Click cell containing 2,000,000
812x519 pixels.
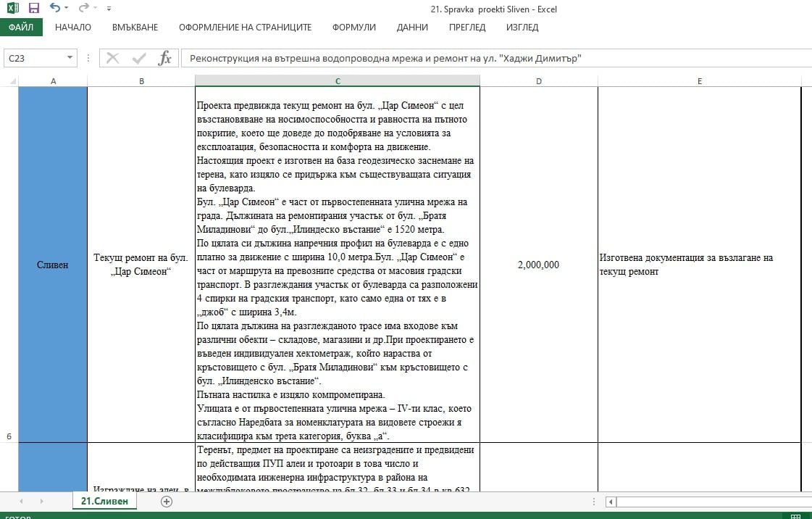tap(539, 265)
